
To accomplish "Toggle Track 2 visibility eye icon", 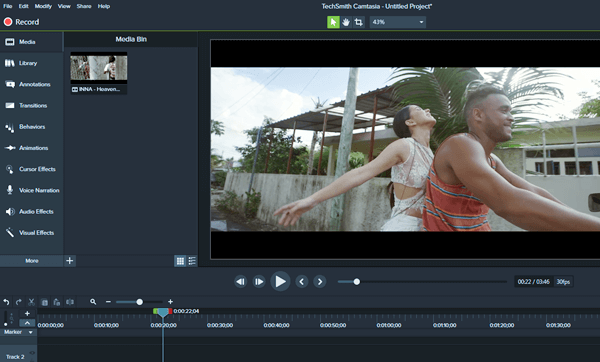I will click(x=32, y=353).
